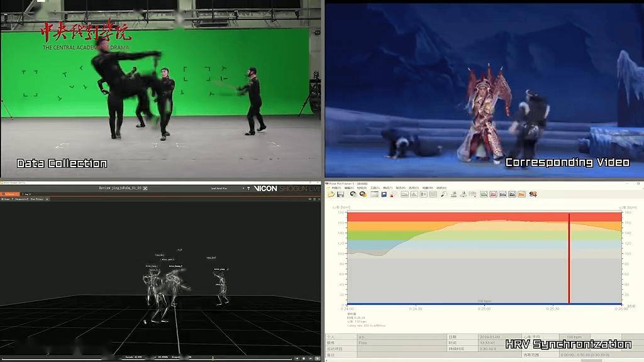Click the red-orange bar chart toolbar icon
The image size is (644, 362).
pyautogui.click(x=521, y=194)
